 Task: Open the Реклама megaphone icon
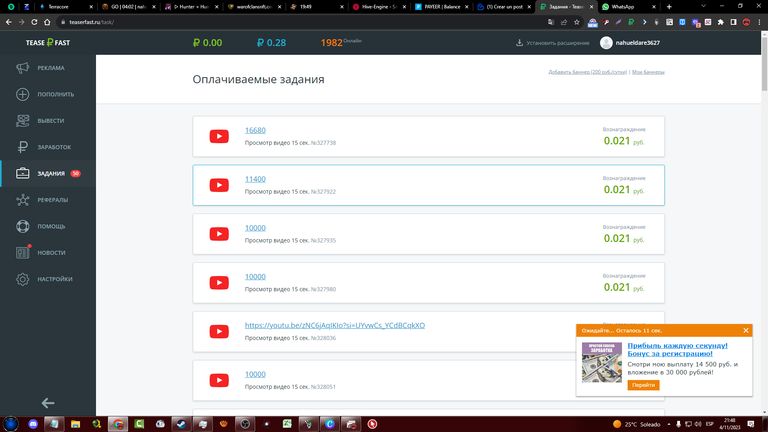[x=23, y=68]
